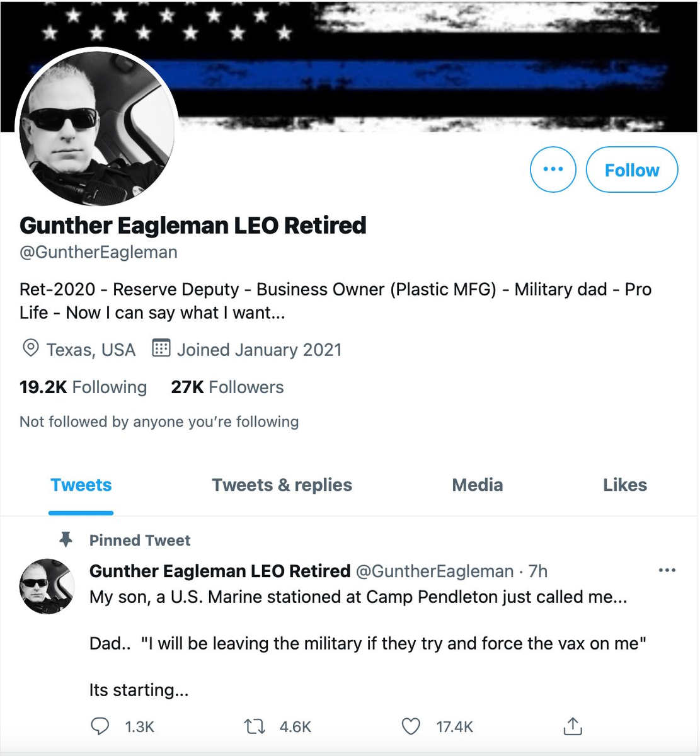
Task: Open the profile more options circle button
Action: click(x=553, y=169)
